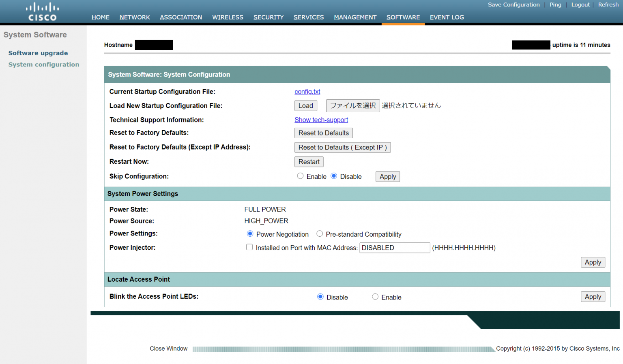Enable Skip Configuration
The height and width of the screenshot is (364, 623).
[x=300, y=176]
